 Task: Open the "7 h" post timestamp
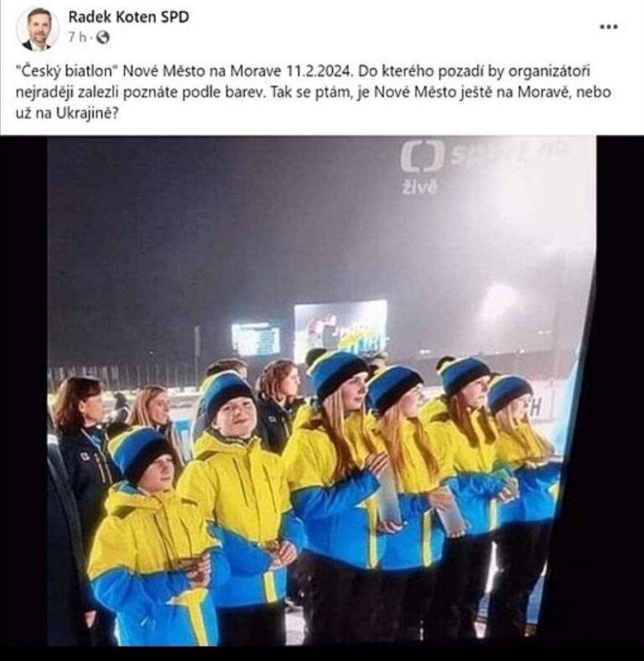click(76, 38)
